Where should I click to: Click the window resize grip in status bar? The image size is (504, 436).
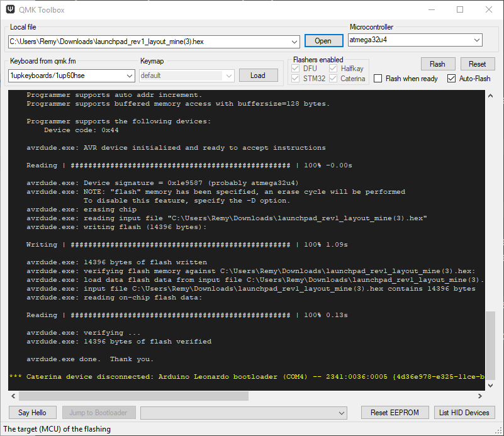499,431
